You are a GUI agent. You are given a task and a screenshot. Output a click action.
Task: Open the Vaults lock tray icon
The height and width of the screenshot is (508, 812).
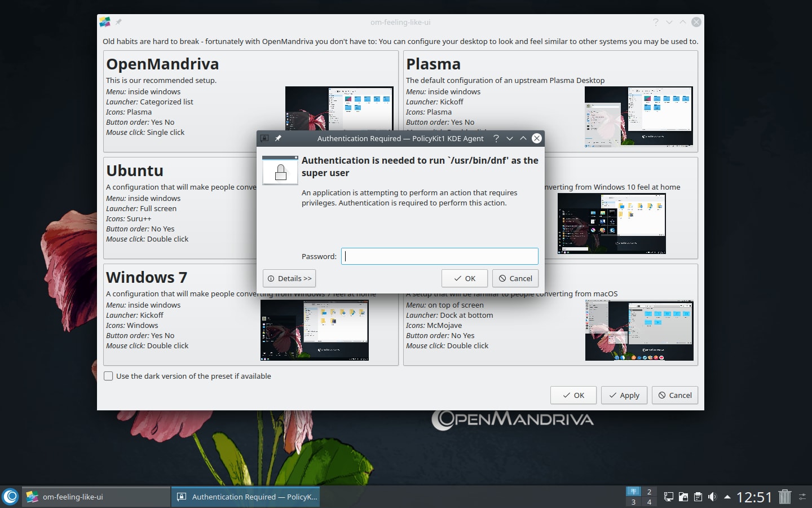pyautogui.click(x=683, y=497)
